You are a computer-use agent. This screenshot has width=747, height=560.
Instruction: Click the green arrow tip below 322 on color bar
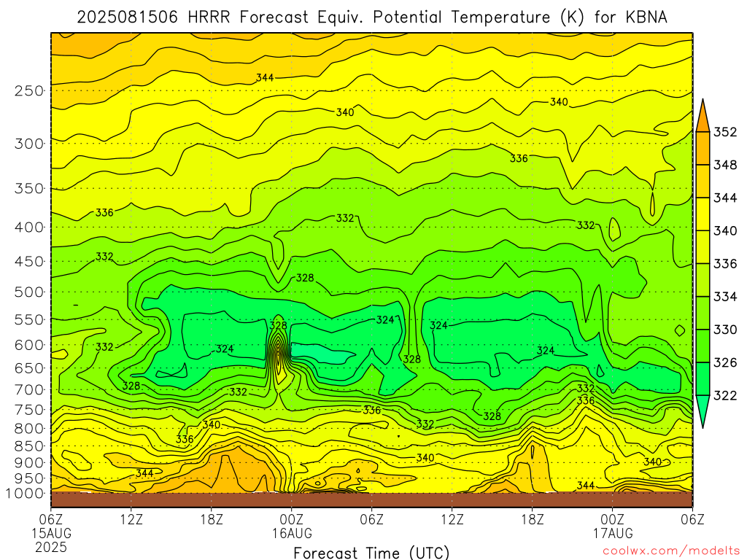point(703,410)
